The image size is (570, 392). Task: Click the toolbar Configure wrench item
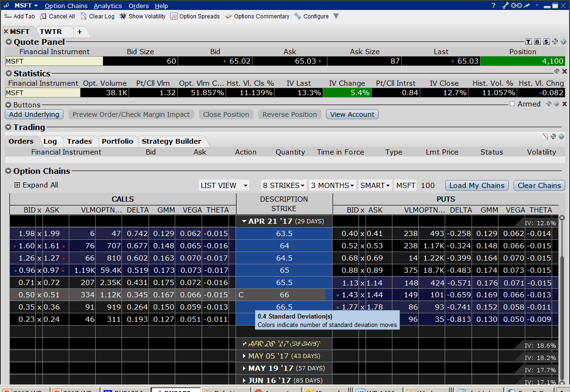(x=311, y=16)
